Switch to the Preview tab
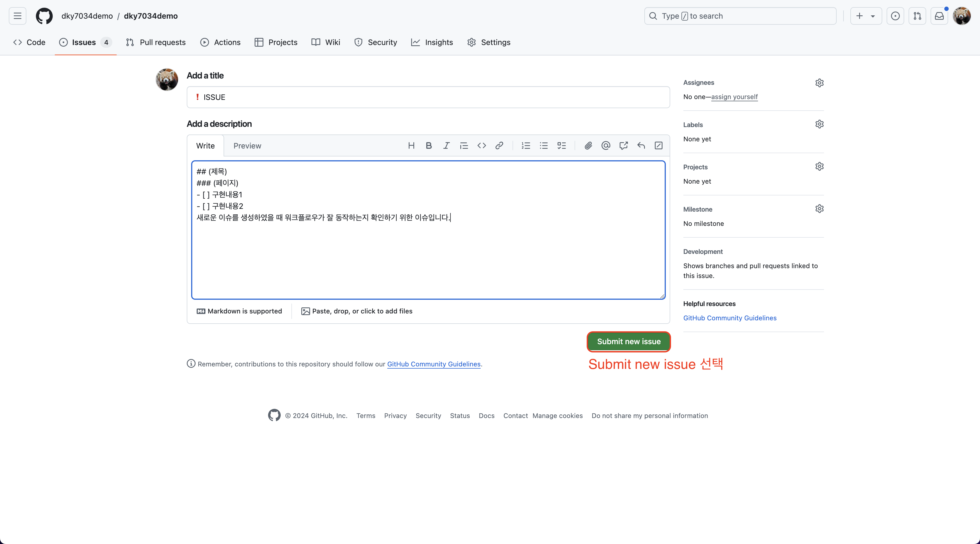980x544 pixels. [247, 146]
